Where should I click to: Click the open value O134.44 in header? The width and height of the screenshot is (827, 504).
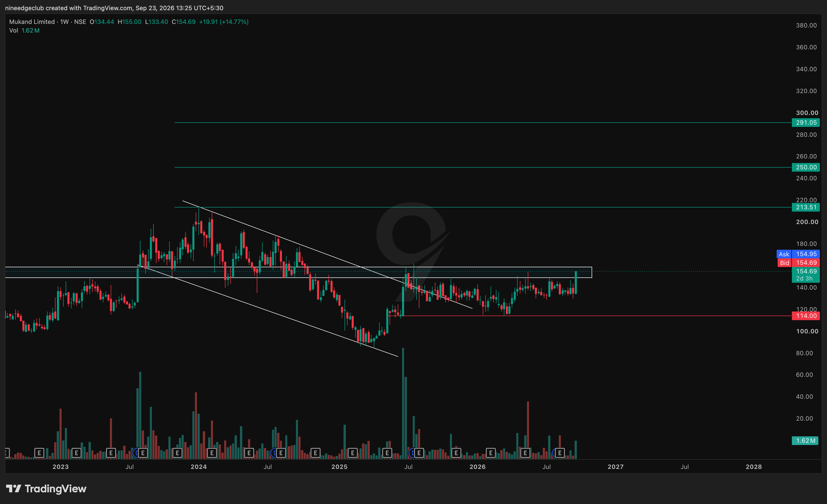point(102,22)
